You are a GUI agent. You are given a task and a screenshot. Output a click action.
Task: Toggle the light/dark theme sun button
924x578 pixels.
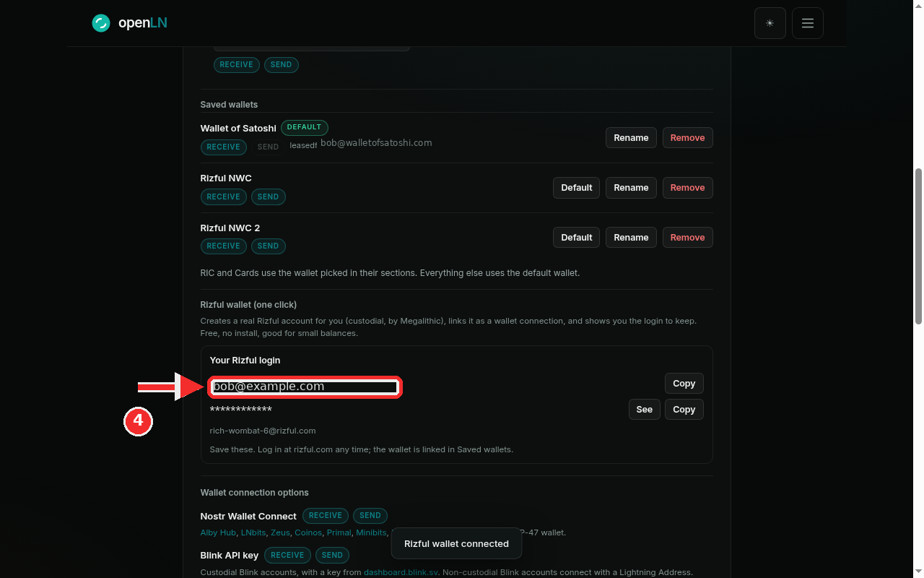(x=770, y=23)
